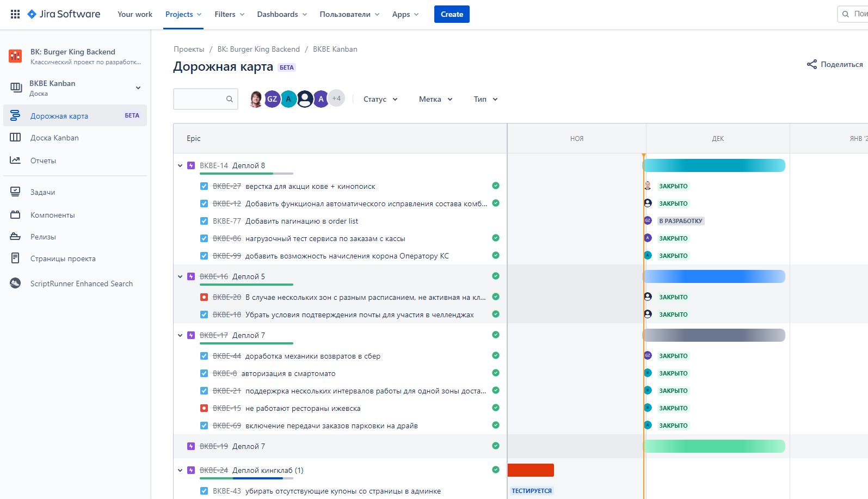Open the app switcher grid icon
This screenshot has width=868, height=499.
point(15,14)
